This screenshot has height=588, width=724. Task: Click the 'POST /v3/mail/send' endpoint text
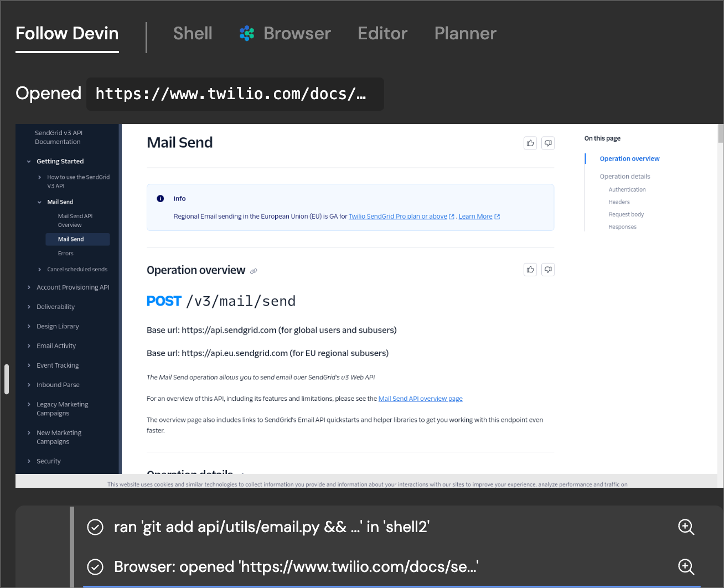[x=221, y=301]
